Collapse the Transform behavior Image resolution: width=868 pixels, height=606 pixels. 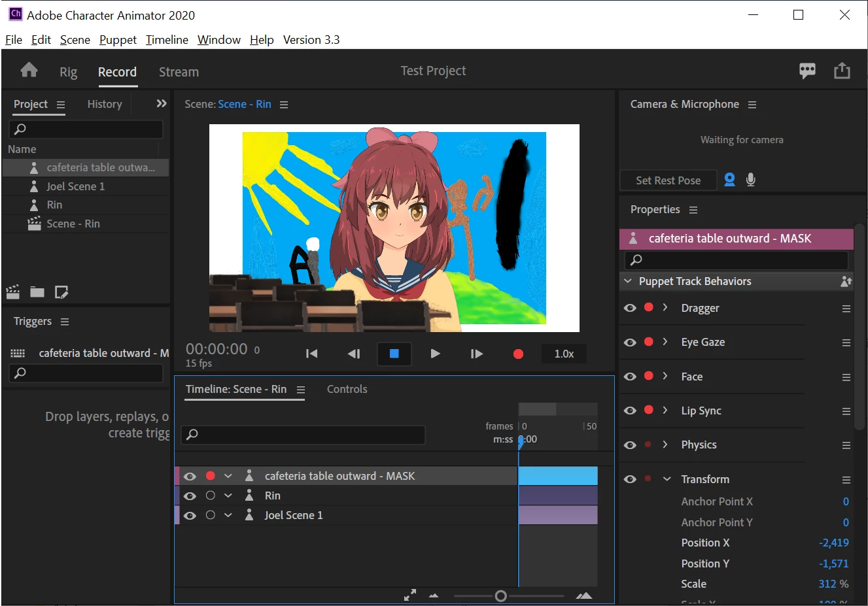coord(667,479)
